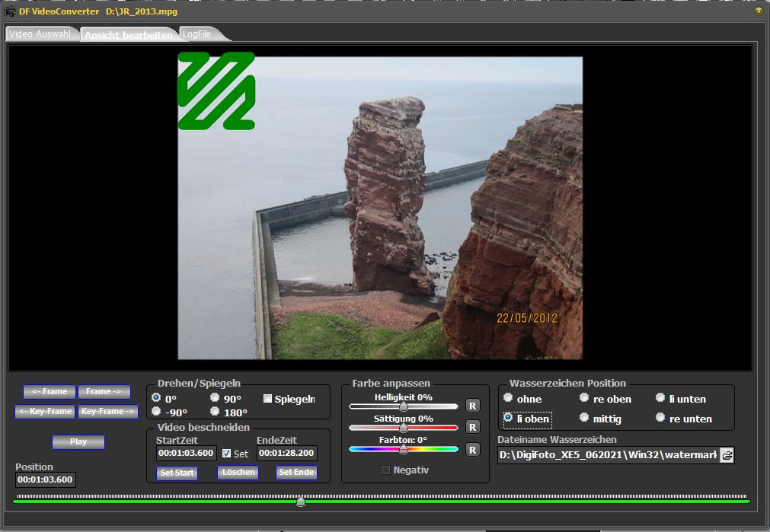Reset Farbton with its R button
Viewport: 770px width, 532px height.
(472, 449)
